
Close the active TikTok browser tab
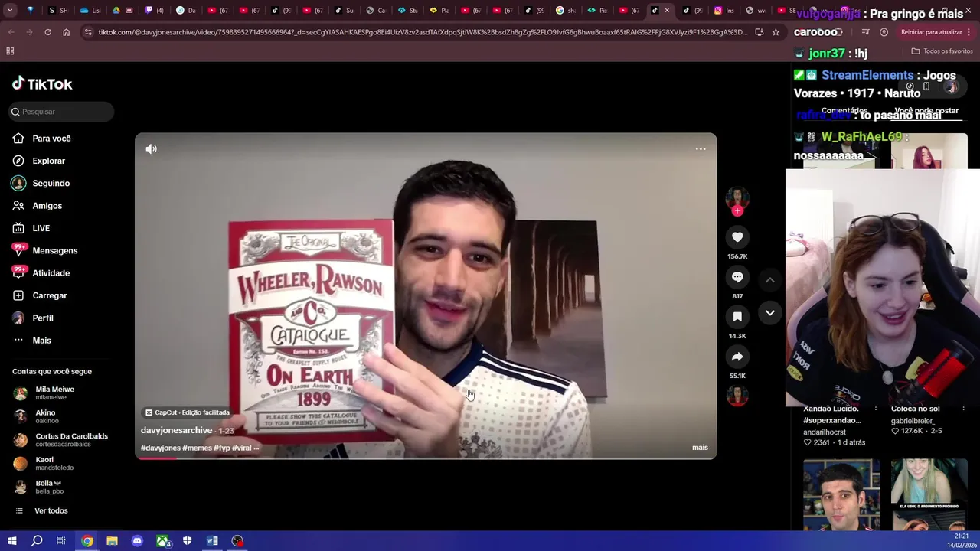[667, 11]
